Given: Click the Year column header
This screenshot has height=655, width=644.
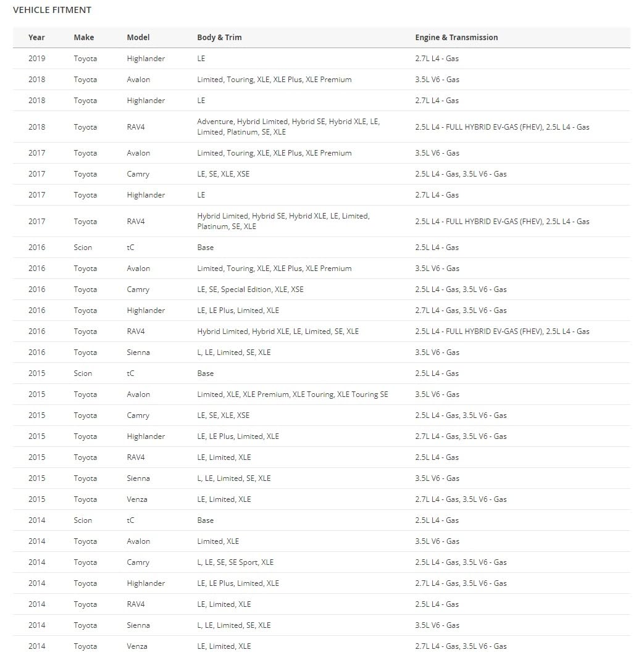Looking at the screenshot, I should coord(36,37).
